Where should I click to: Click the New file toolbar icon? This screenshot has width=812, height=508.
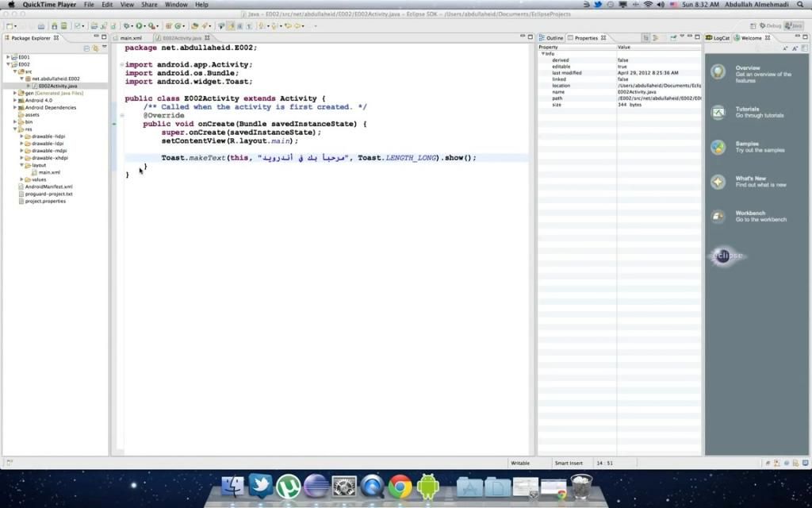point(9,26)
